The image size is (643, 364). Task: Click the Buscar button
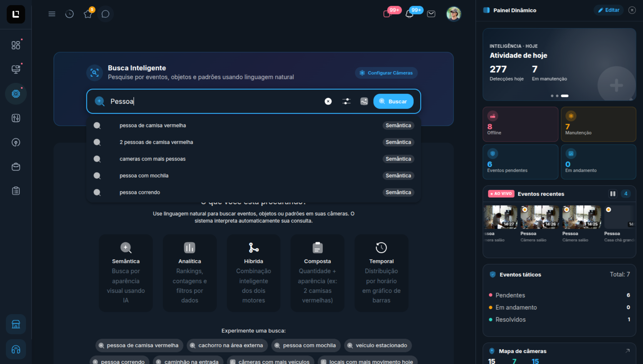click(x=394, y=101)
